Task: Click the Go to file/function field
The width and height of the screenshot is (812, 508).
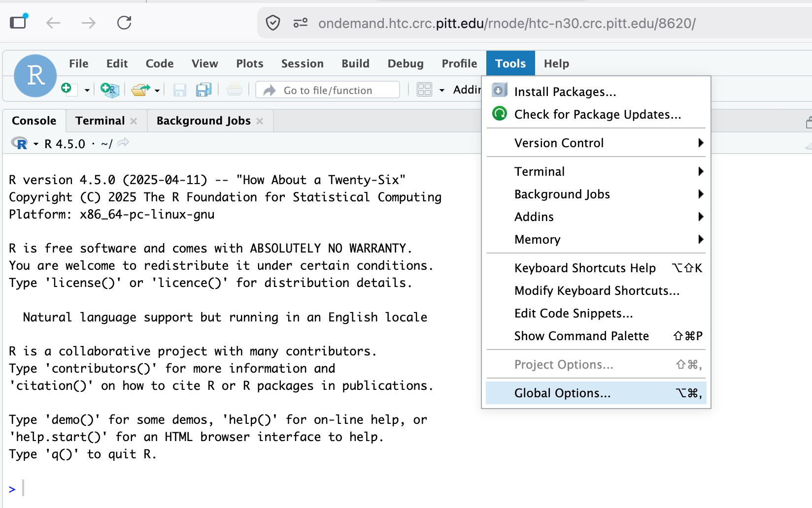Action: (x=328, y=90)
